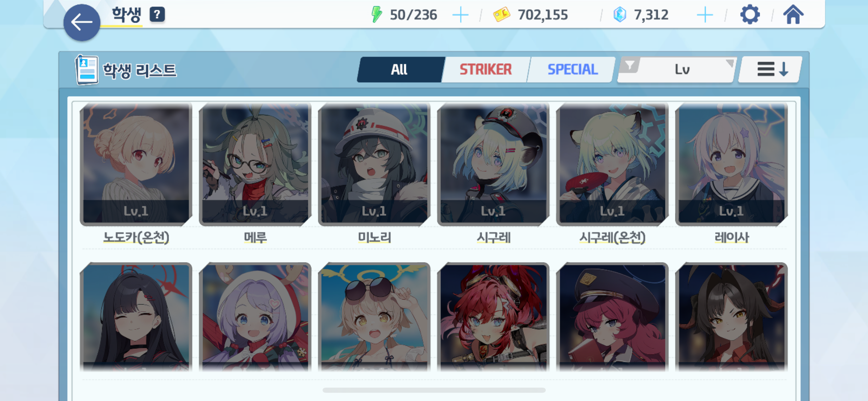Screen dimensions: 868x401
Task: Open student 미노리 portrait
Action: [x=374, y=164]
